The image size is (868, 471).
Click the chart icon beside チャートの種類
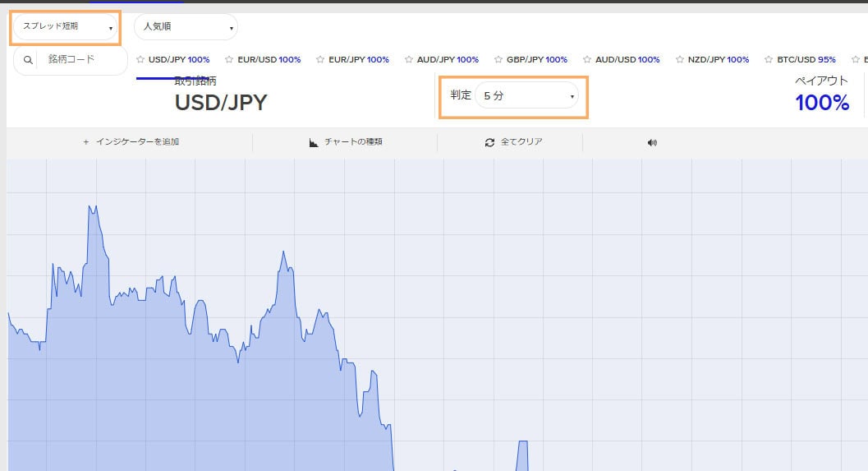[x=314, y=142]
